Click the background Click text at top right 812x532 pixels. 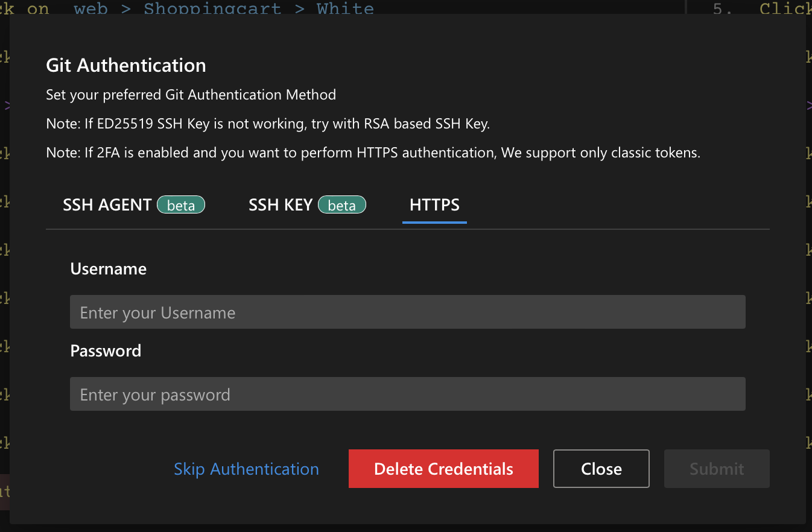pyautogui.click(x=784, y=8)
